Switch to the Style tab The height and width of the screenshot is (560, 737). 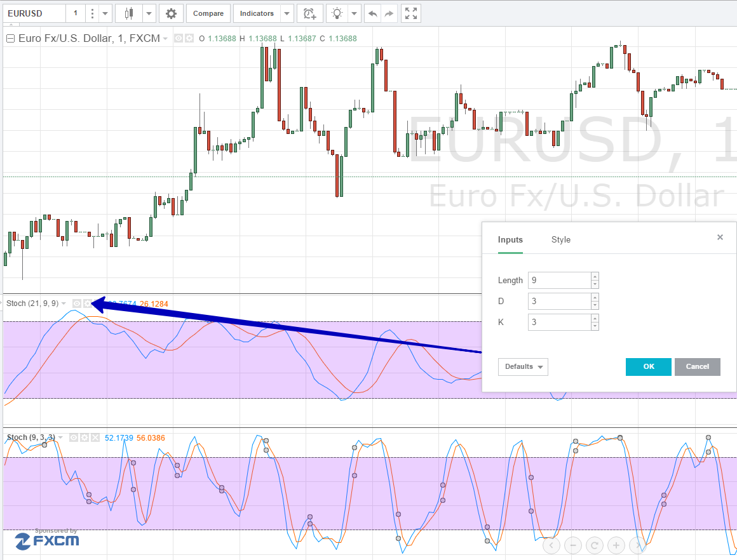click(x=561, y=239)
